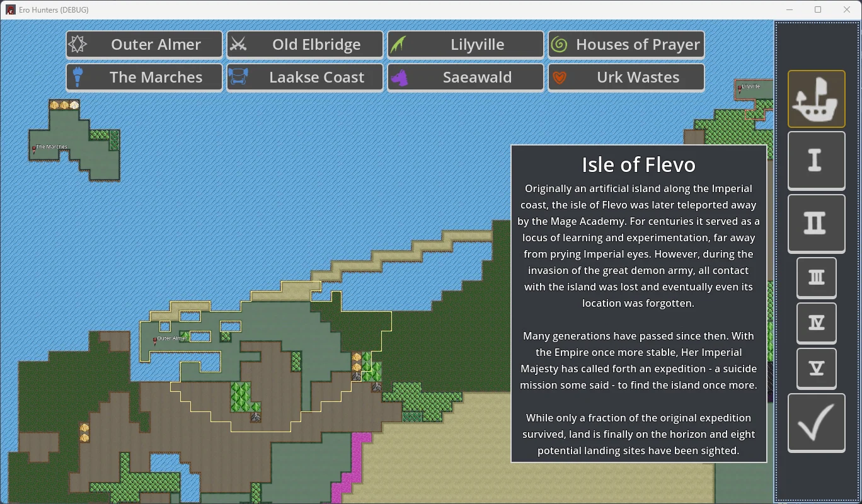Pick the Houses of Prayer site
The height and width of the screenshot is (504, 862).
[626, 45]
